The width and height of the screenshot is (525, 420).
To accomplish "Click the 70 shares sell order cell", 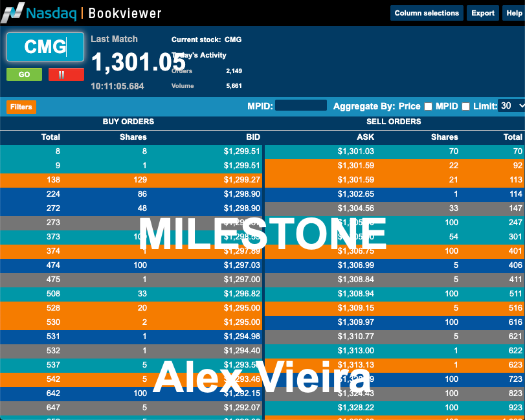I will pyautogui.click(x=454, y=151).
